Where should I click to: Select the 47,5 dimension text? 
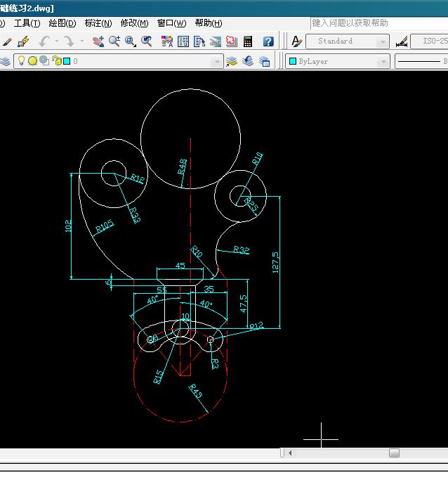243,304
